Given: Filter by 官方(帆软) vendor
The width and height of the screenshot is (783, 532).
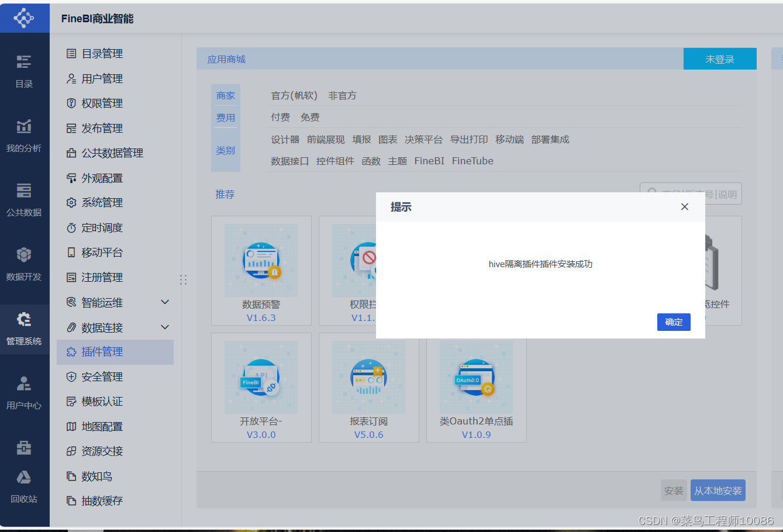Looking at the screenshot, I should (x=294, y=95).
